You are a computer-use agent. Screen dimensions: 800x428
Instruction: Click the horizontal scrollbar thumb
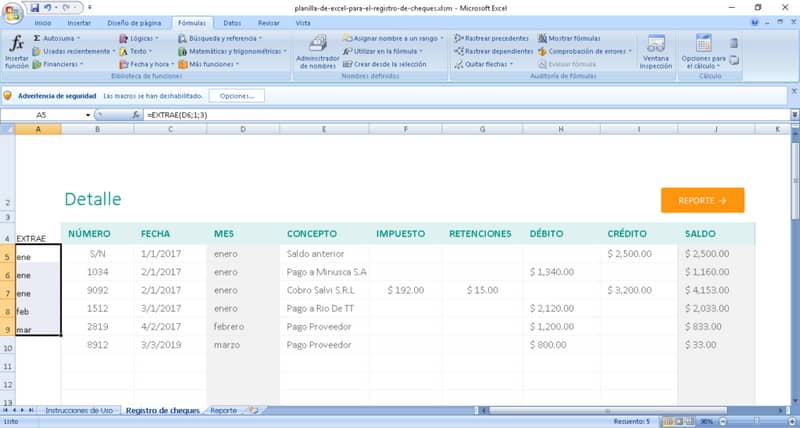pyautogui.click(x=607, y=411)
